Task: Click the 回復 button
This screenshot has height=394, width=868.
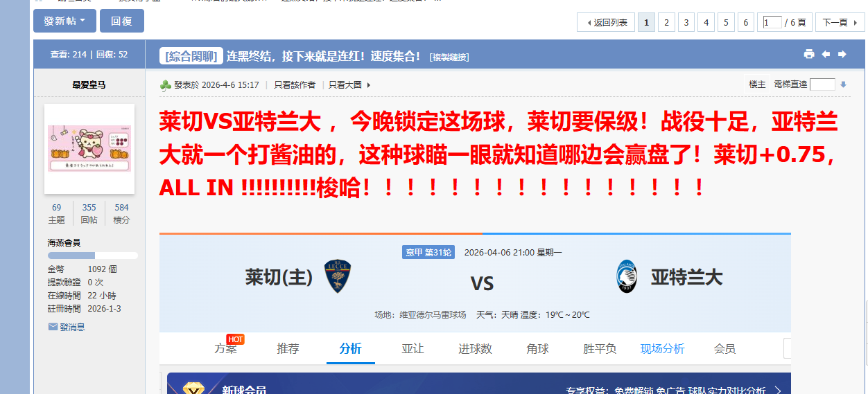Action: point(121,21)
